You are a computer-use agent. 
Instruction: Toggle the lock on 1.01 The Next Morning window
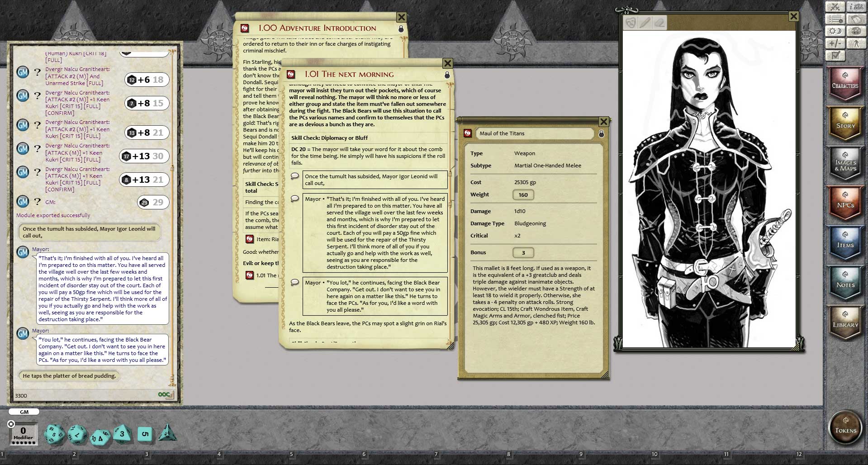pyautogui.click(x=447, y=75)
